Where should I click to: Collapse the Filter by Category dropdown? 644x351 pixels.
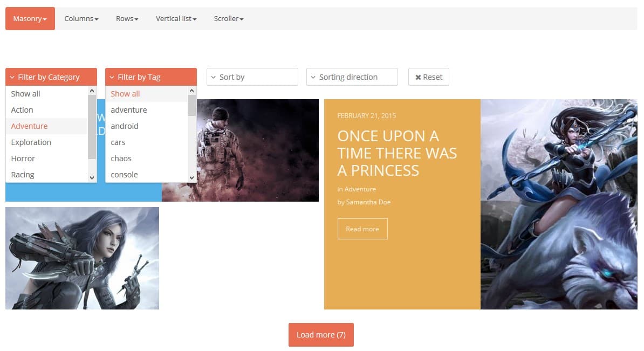tap(51, 77)
